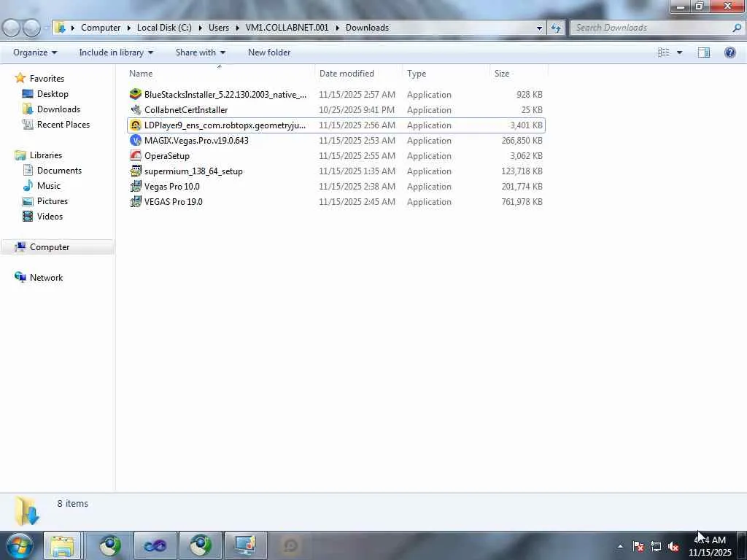Click the Pictures library icon
747x560 pixels.
(x=28, y=201)
